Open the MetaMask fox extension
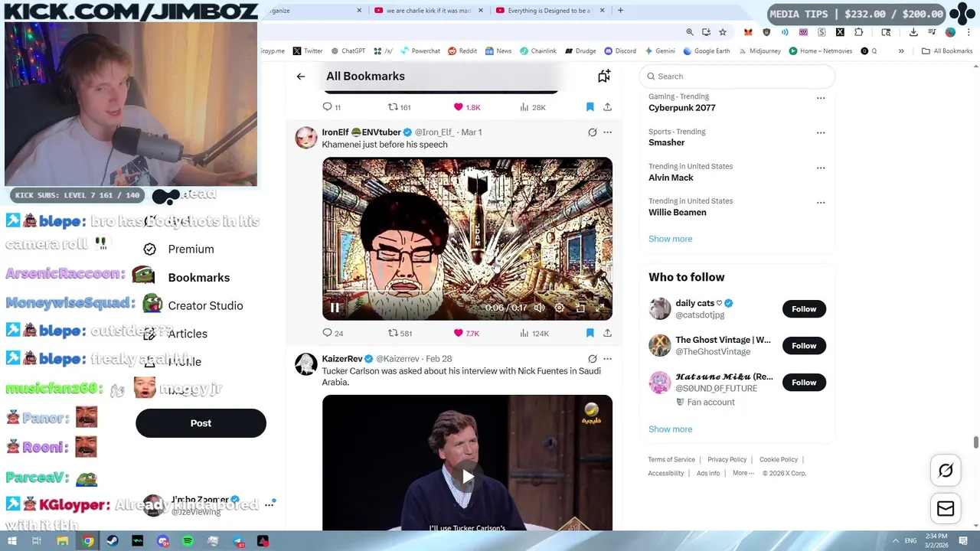The width and height of the screenshot is (980, 551). [748, 32]
